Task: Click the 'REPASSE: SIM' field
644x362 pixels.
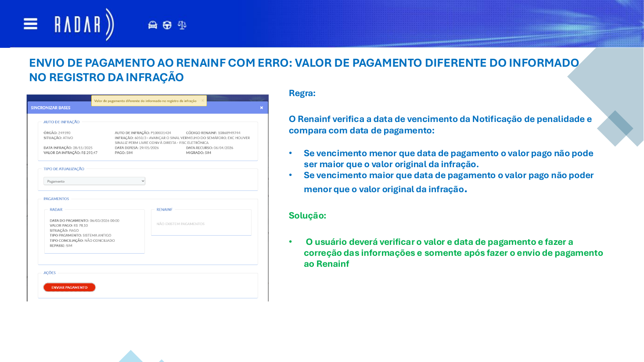Action: [x=61, y=246]
